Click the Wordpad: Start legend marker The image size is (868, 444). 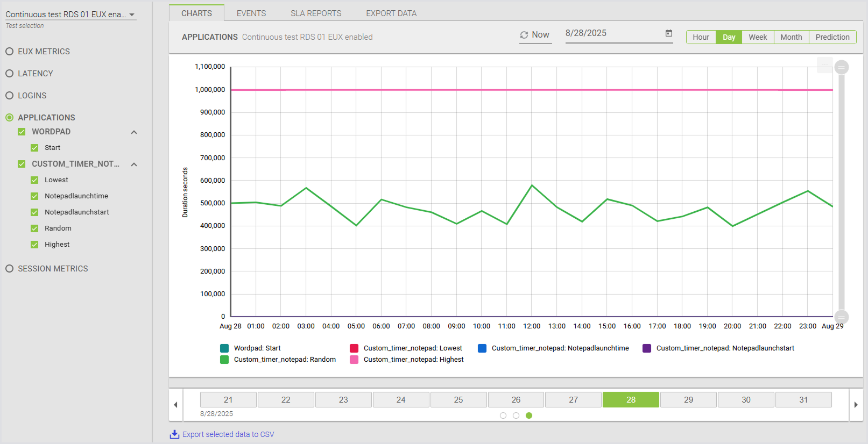(x=224, y=348)
